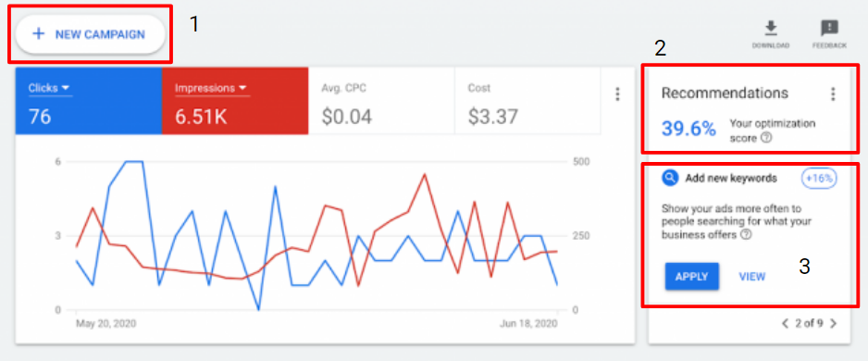Open the Impressions metric dropdown
This screenshot has height=361, width=868.
(x=211, y=88)
